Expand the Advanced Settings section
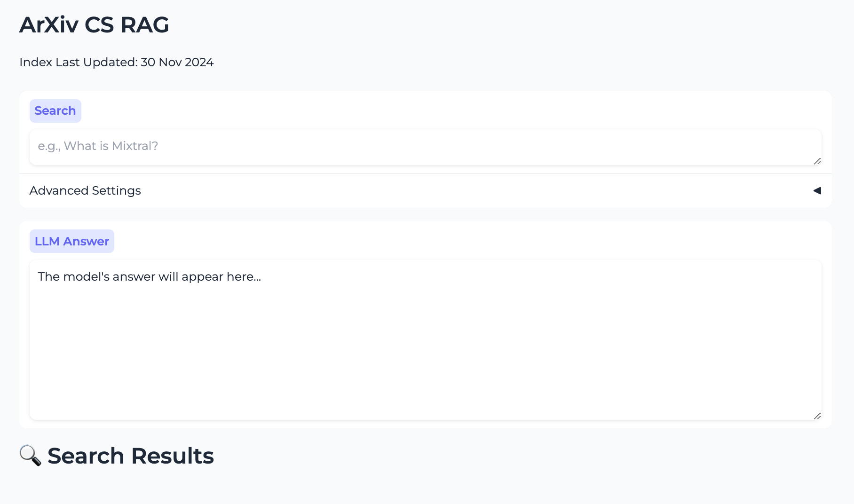 (x=426, y=190)
